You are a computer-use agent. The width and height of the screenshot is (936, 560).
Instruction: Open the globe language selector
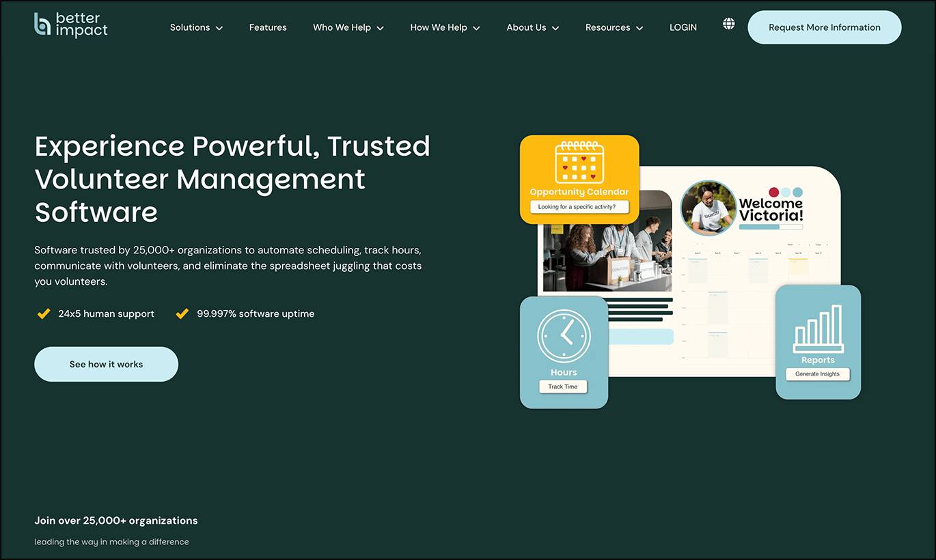[729, 24]
